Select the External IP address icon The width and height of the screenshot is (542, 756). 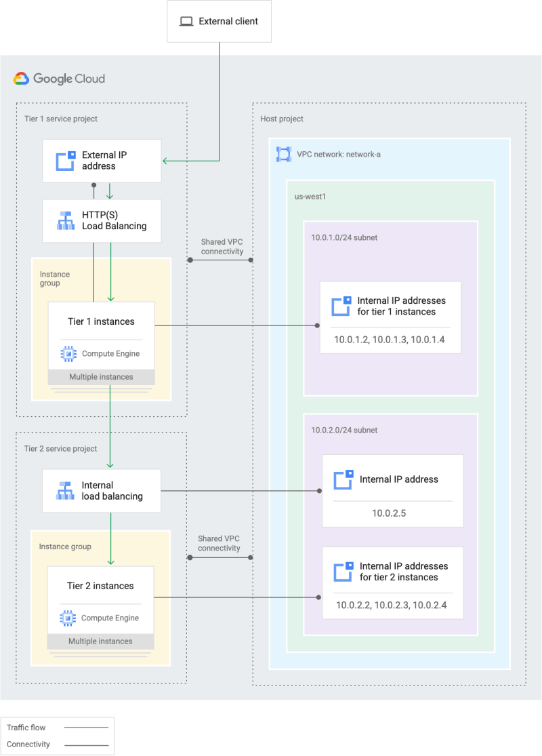coord(65,161)
